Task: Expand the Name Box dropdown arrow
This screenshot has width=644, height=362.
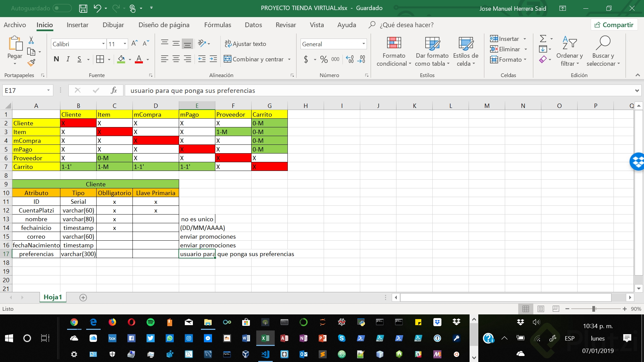Action: coord(48,90)
